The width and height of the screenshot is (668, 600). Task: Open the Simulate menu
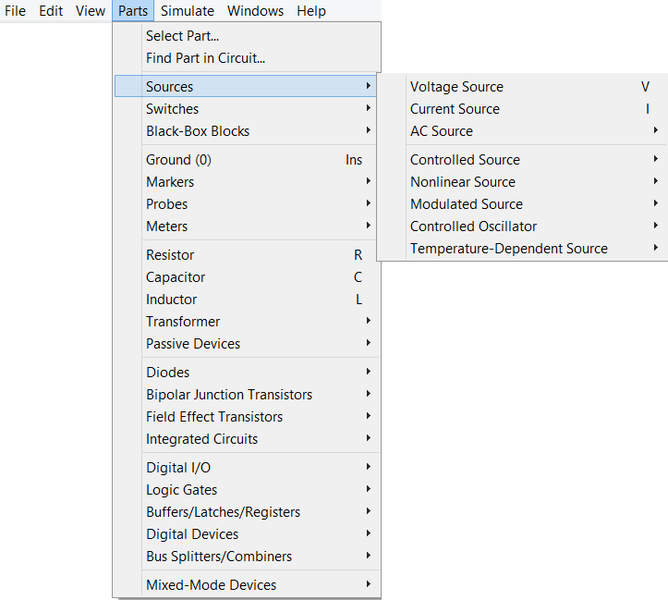click(x=187, y=11)
